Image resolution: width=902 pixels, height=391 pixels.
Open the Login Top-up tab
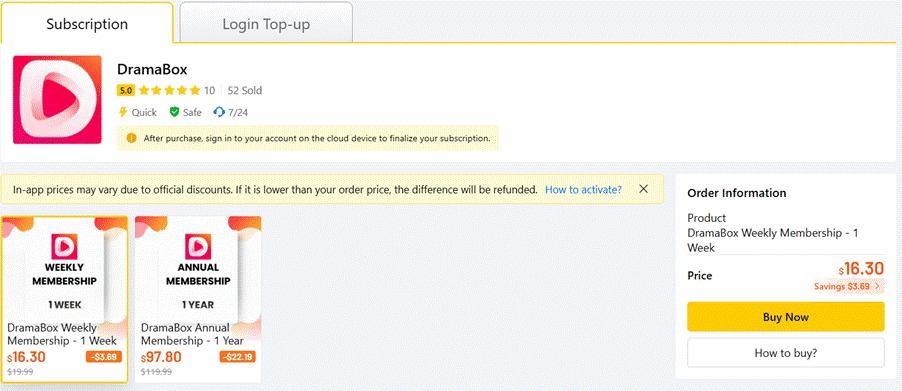pyautogui.click(x=266, y=24)
